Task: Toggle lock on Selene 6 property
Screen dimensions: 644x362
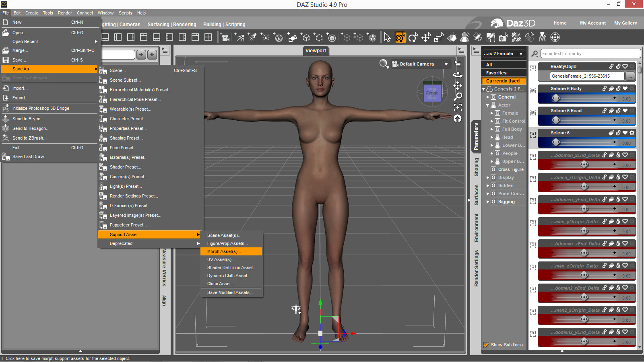Action: (x=618, y=133)
